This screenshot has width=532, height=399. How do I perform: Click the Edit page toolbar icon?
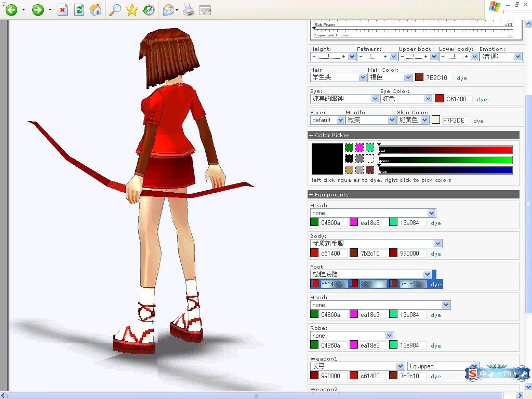pos(205,10)
